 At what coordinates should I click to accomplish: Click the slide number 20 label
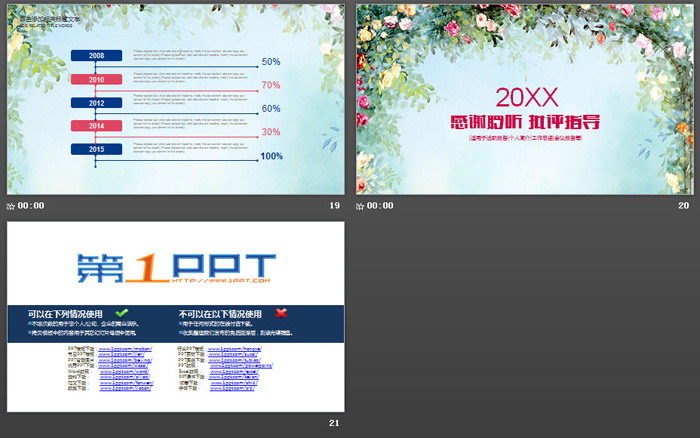click(x=684, y=206)
